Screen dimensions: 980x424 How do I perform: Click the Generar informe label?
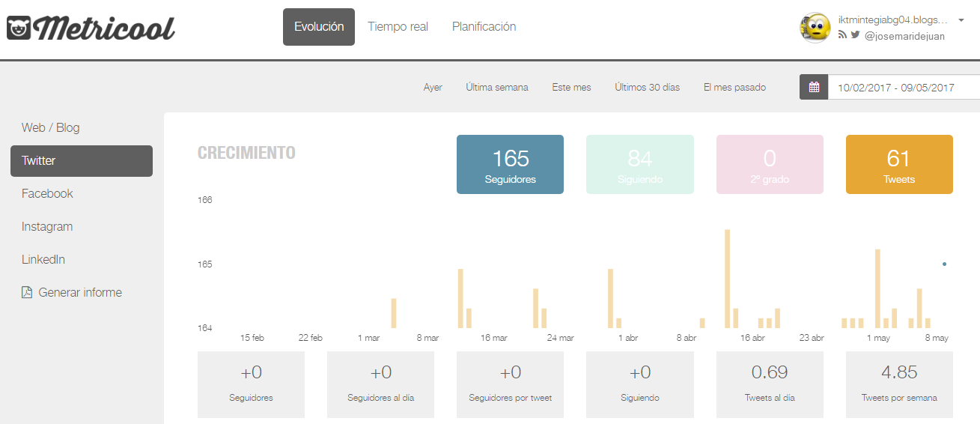click(80, 292)
